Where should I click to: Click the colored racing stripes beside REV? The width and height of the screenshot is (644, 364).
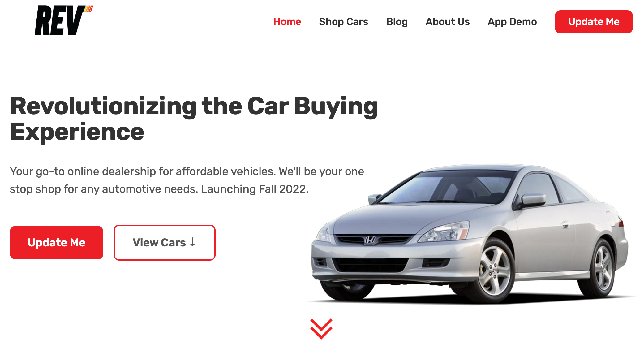coord(88,9)
